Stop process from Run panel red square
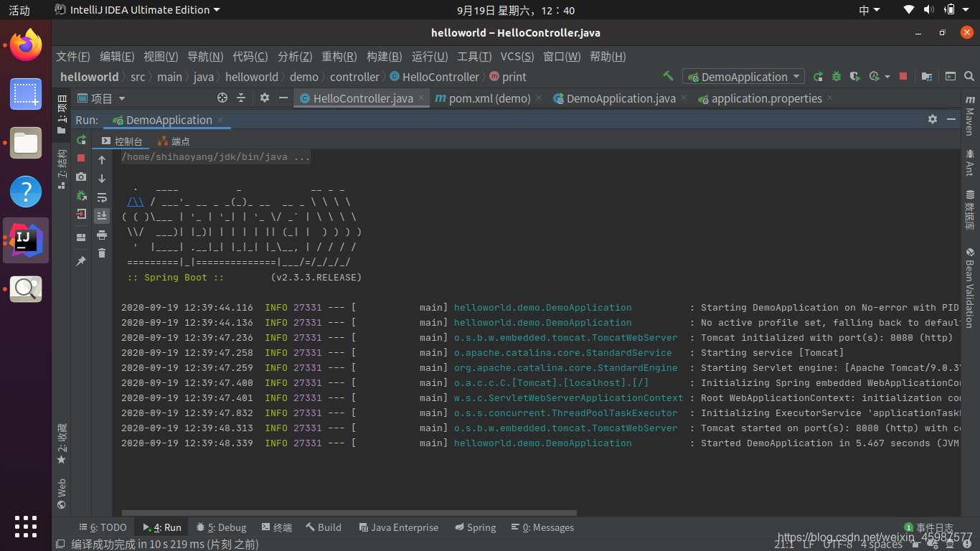 coord(81,158)
